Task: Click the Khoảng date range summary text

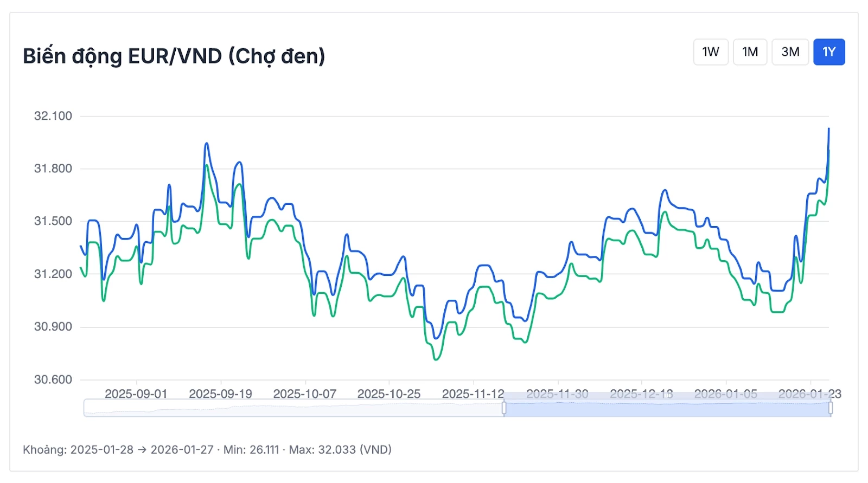Action: point(207,449)
